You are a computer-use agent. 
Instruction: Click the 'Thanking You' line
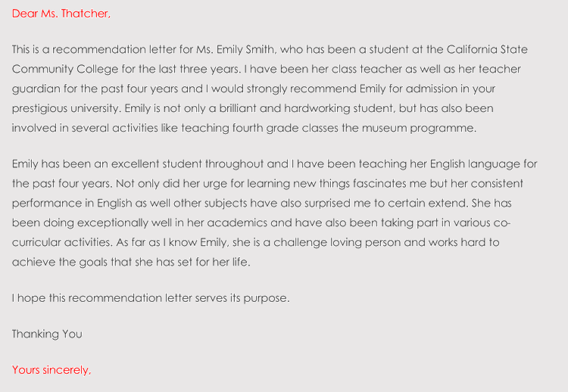[x=47, y=334]
